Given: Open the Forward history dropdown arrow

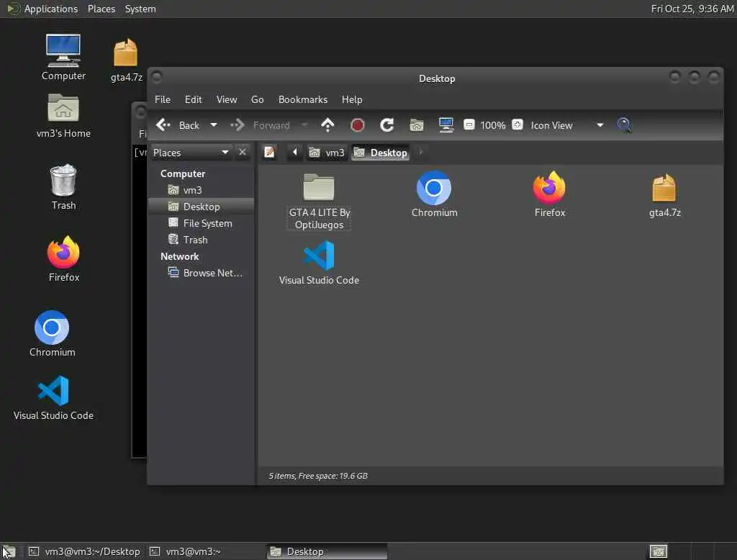Looking at the screenshot, I should 304,125.
